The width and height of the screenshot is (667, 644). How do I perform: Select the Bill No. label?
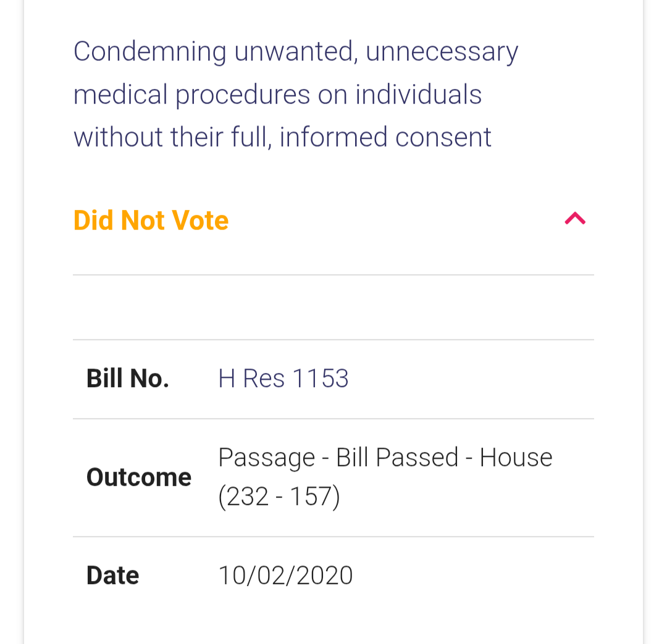pyautogui.click(x=128, y=378)
